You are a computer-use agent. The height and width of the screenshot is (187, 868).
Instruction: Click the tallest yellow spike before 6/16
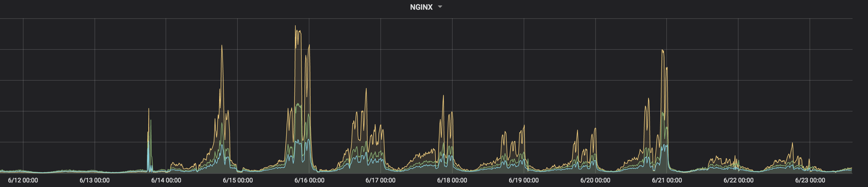(296, 26)
